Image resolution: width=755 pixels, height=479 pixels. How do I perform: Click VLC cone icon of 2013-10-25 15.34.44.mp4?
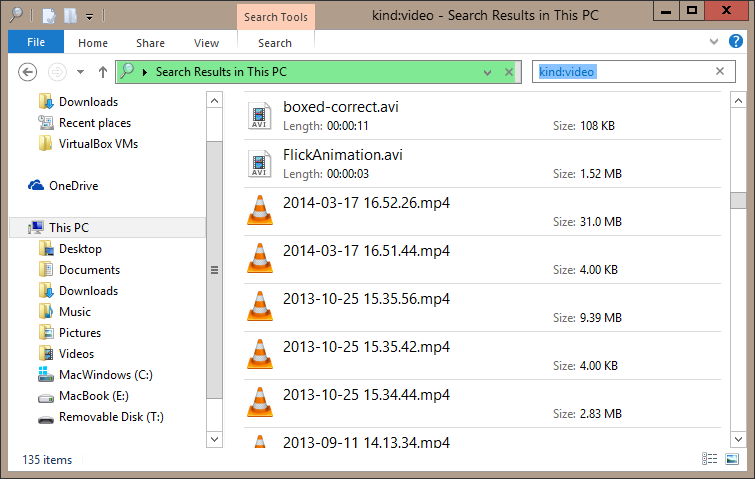[260, 402]
